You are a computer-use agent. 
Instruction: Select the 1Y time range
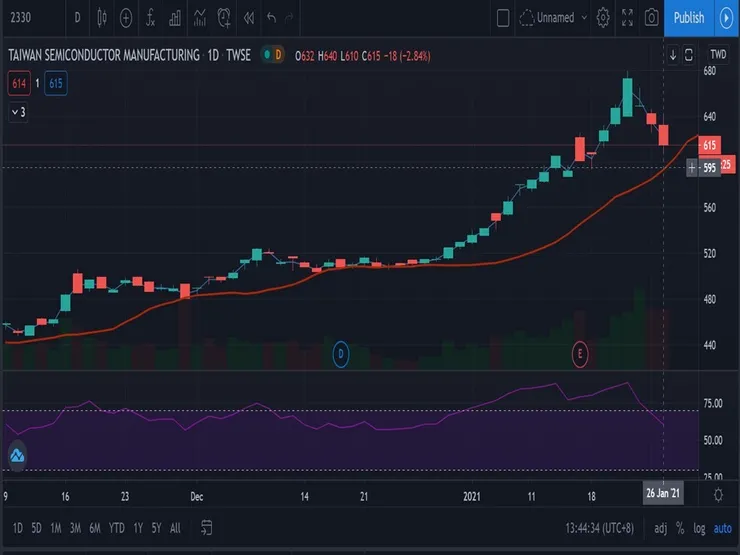138,528
